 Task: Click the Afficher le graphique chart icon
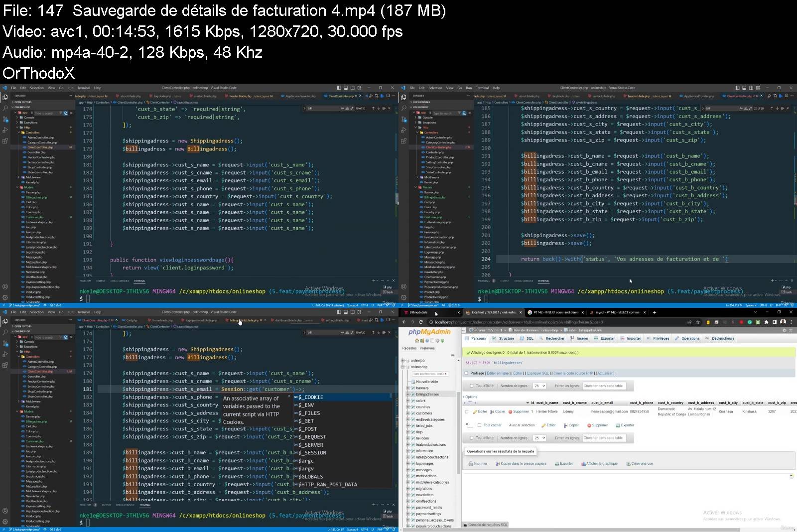pyautogui.click(x=583, y=464)
